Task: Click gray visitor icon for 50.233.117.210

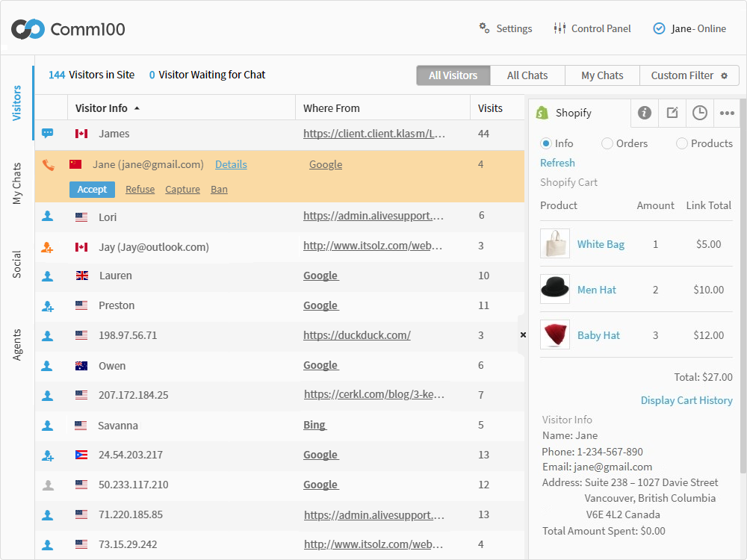Action: (x=48, y=485)
